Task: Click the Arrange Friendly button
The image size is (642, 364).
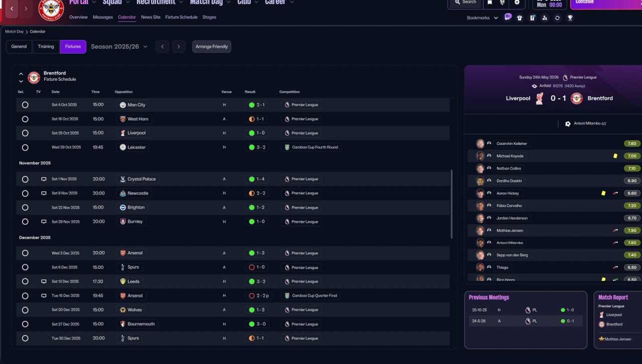Action: pos(212,47)
